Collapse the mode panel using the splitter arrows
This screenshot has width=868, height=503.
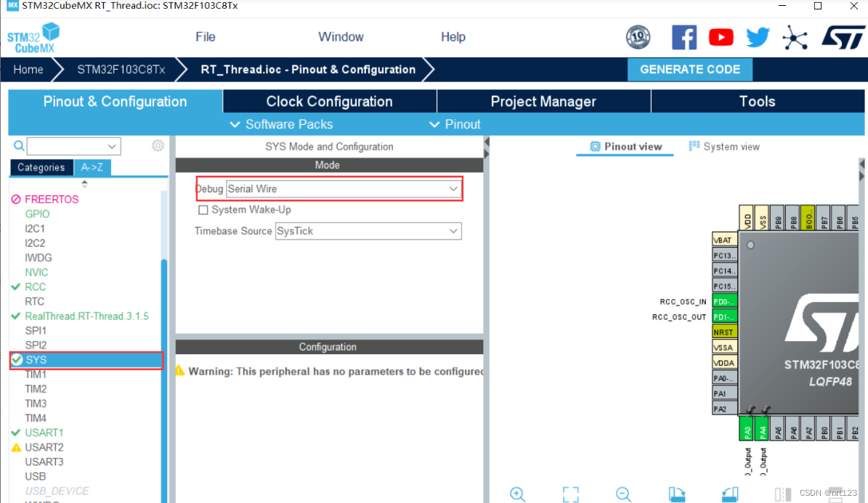pyautogui.click(x=487, y=147)
